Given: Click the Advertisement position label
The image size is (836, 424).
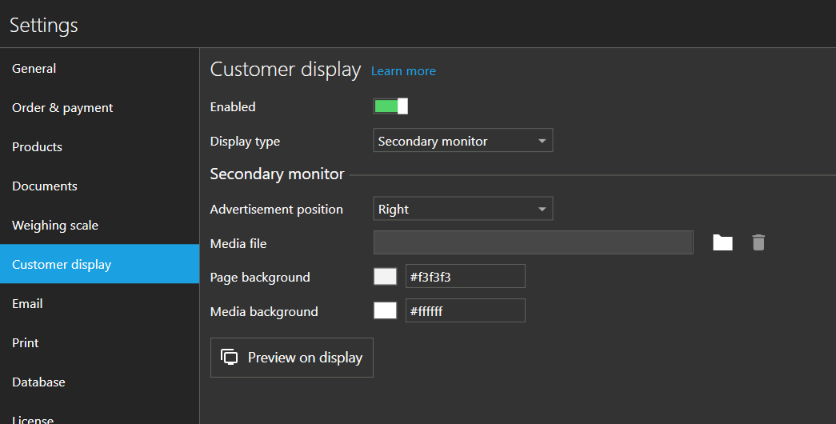Looking at the screenshot, I should (x=276, y=209).
